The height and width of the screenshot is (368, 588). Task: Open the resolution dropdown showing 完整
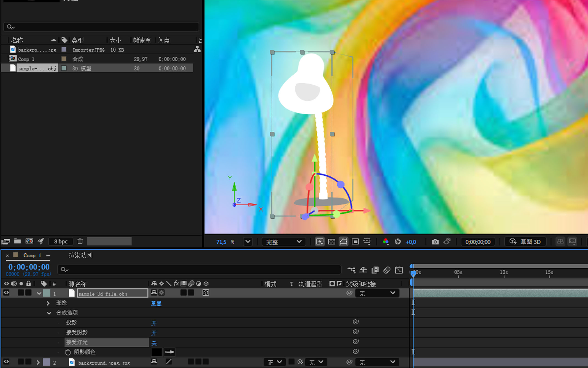284,242
